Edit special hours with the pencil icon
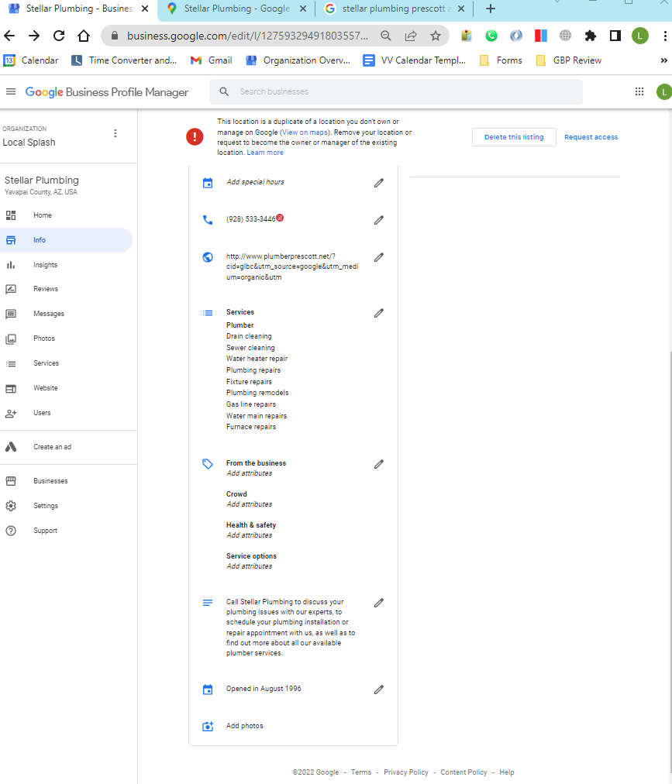The height and width of the screenshot is (784, 672). [x=379, y=183]
